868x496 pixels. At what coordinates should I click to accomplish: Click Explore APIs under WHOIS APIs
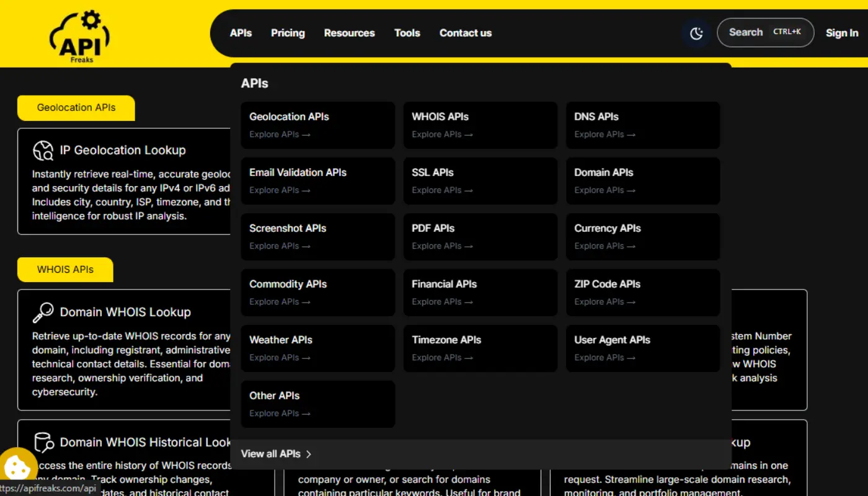442,135
